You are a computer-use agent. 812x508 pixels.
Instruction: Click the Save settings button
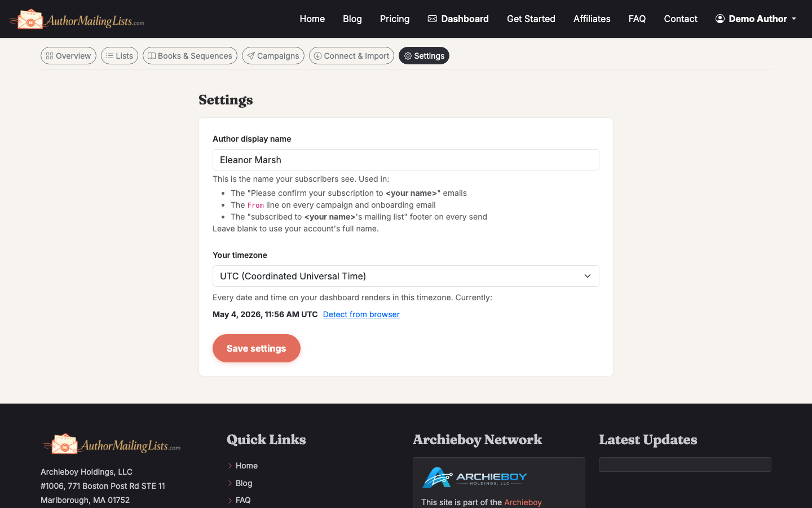257,348
